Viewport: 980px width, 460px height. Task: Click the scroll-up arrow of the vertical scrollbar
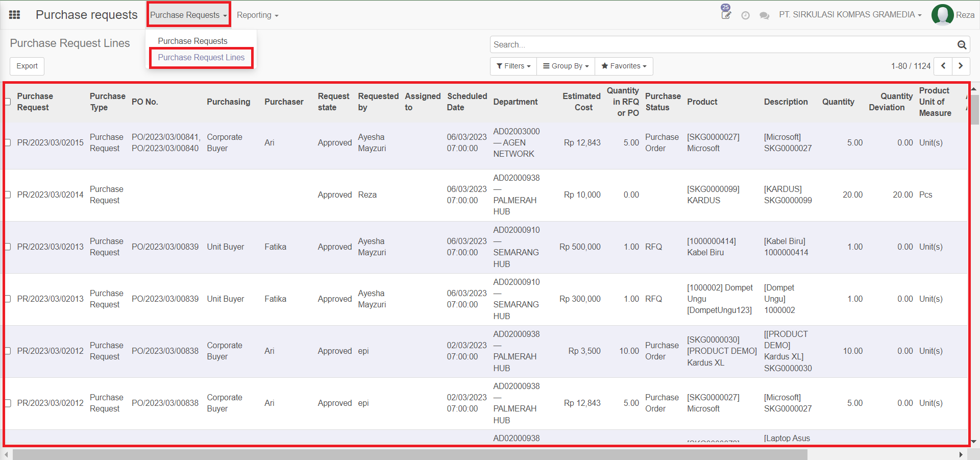click(x=974, y=88)
